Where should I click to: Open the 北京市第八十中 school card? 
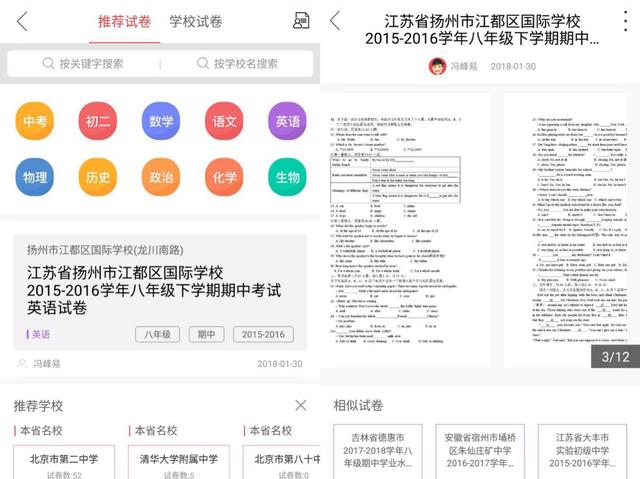pos(282,462)
